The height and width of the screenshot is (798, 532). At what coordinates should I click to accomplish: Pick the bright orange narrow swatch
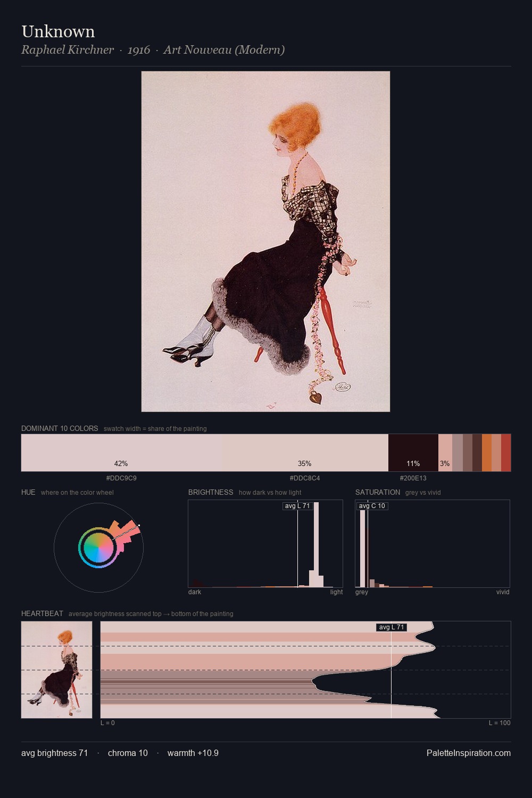(x=487, y=453)
